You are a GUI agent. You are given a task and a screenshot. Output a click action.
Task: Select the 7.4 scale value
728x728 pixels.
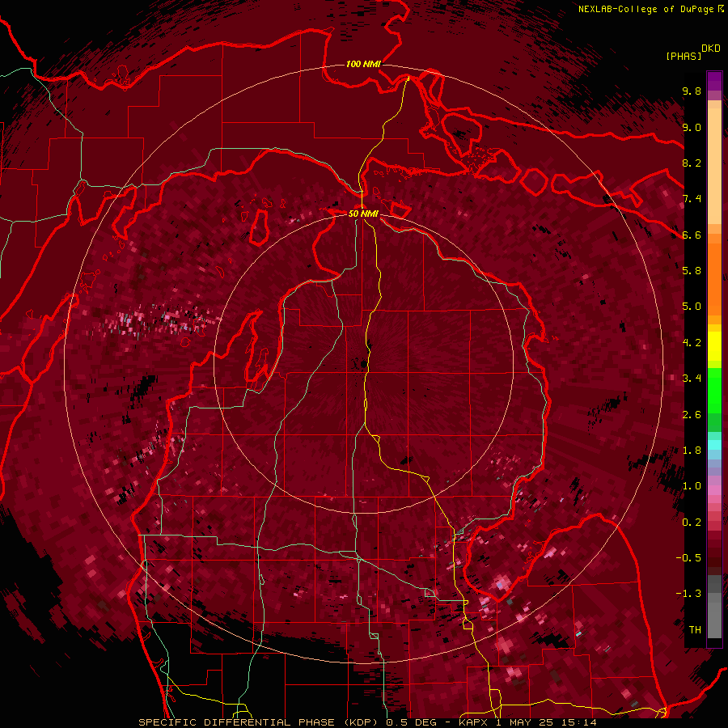tap(692, 199)
